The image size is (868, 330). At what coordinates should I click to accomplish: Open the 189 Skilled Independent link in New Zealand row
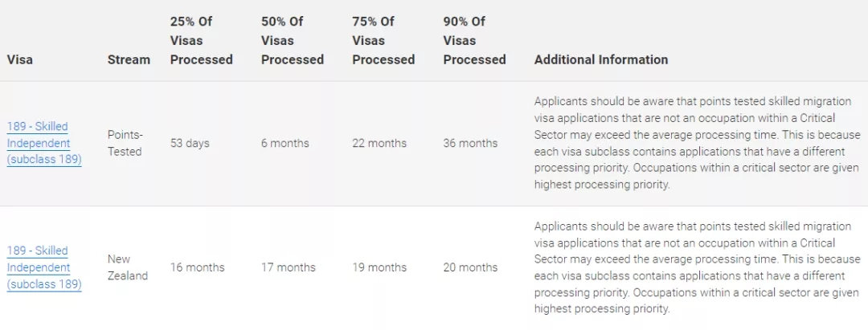pyautogui.click(x=39, y=267)
